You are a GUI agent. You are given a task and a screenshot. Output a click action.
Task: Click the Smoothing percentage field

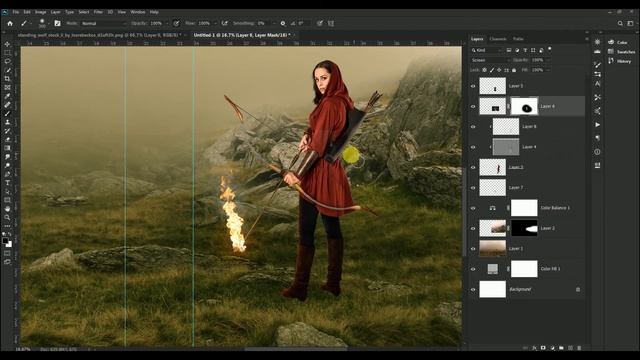pyautogui.click(x=262, y=23)
